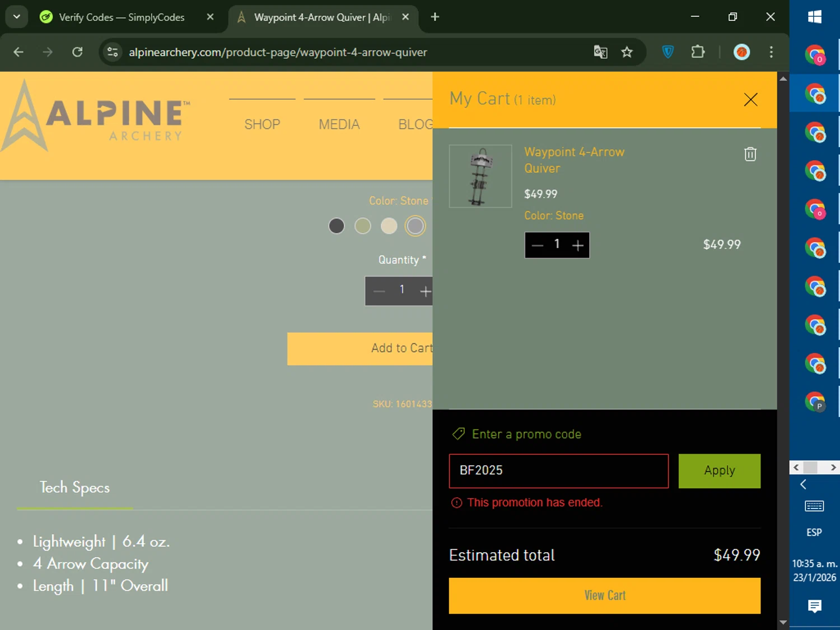This screenshot has width=840, height=630.
Task: Reload the current page
Action: [x=77, y=52]
